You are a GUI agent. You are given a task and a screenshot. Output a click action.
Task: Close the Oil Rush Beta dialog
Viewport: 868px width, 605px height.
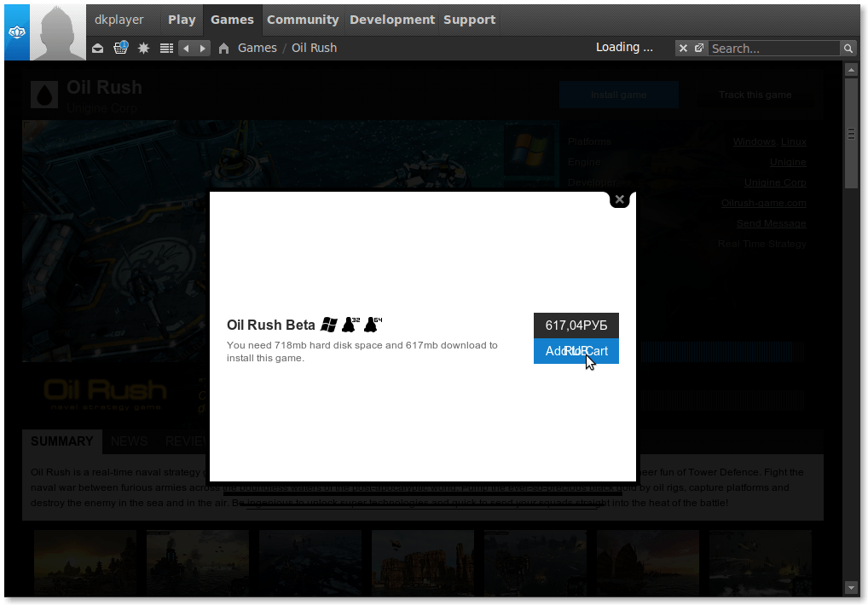click(619, 199)
